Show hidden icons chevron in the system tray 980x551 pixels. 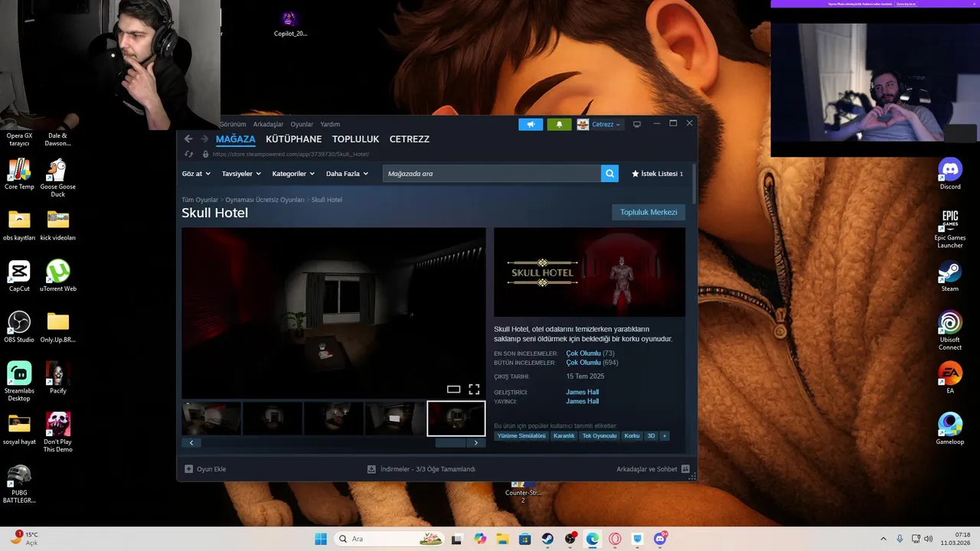[883, 539]
